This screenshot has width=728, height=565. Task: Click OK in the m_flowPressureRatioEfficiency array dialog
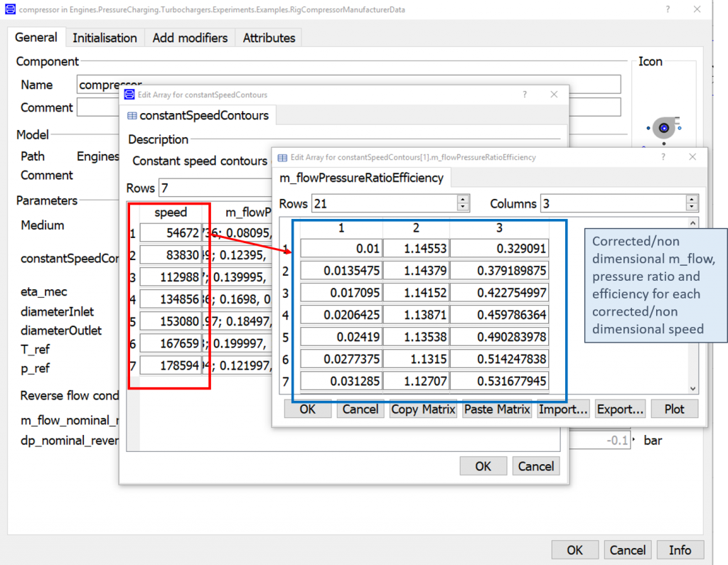(307, 409)
